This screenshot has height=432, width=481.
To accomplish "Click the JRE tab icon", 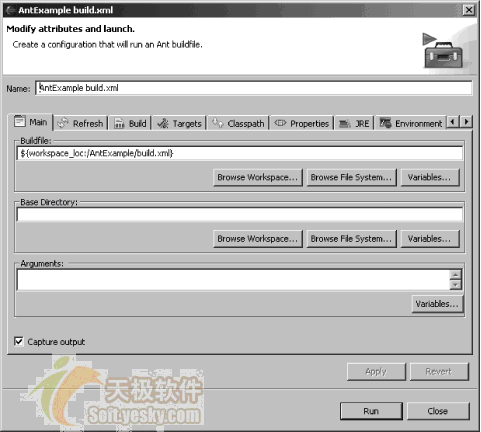I will pyautogui.click(x=344, y=124).
